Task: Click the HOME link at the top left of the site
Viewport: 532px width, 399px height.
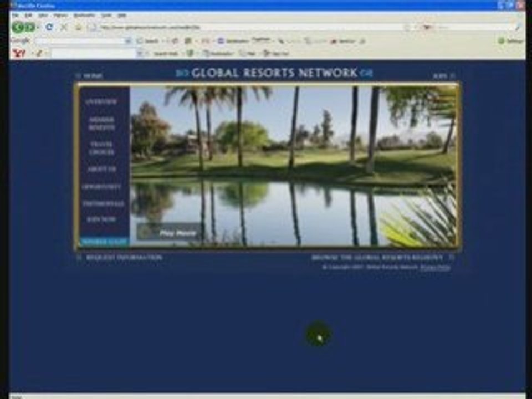Action: tap(93, 76)
